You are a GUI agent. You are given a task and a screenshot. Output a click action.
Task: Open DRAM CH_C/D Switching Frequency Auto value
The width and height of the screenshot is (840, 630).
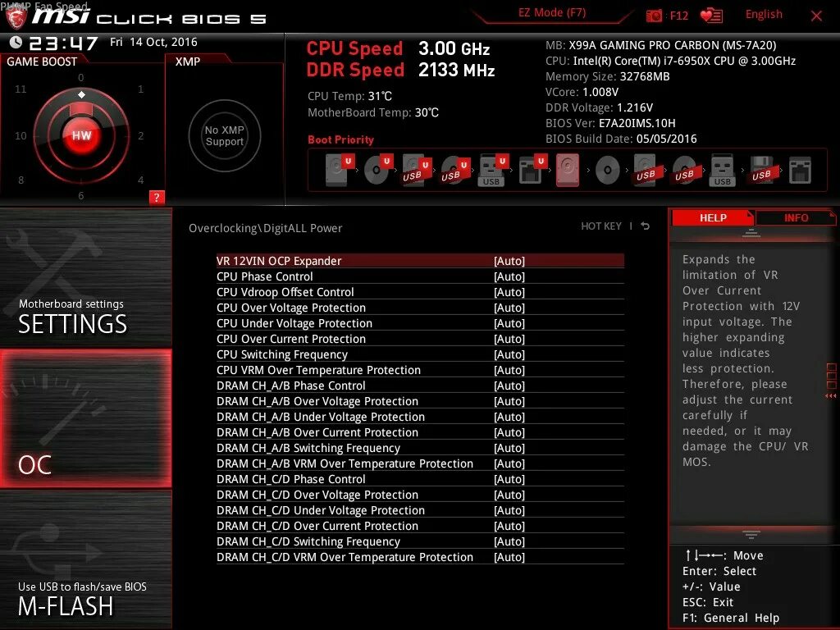tap(509, 541)
